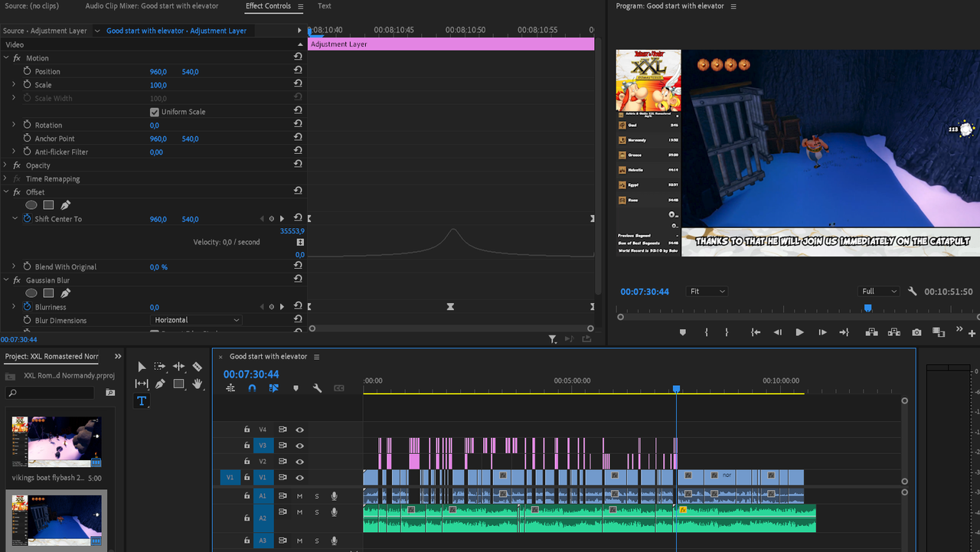
Task: Export frame with the camera icon
Action: pyautogui.click(x=916, y=332)
